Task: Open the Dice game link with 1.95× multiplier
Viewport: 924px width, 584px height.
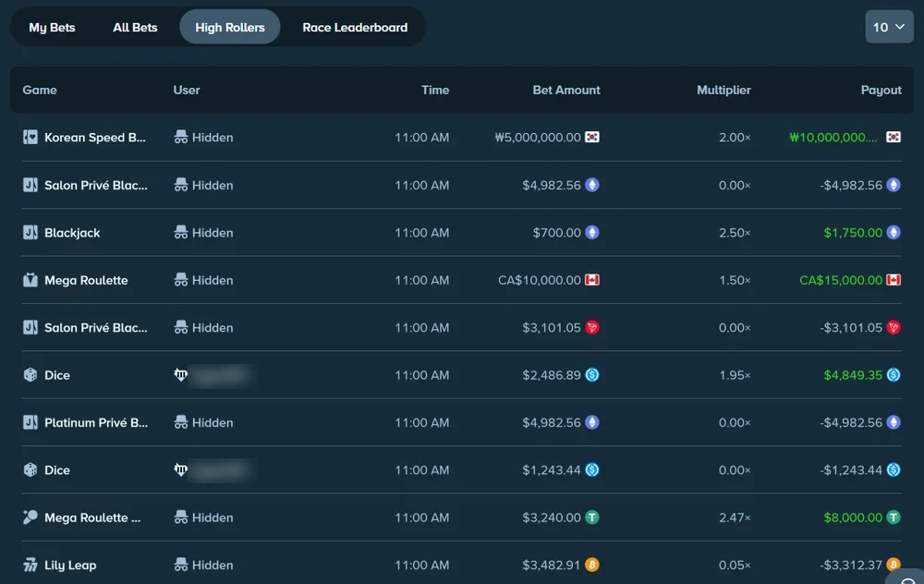Action: click(x=57, y=375)
